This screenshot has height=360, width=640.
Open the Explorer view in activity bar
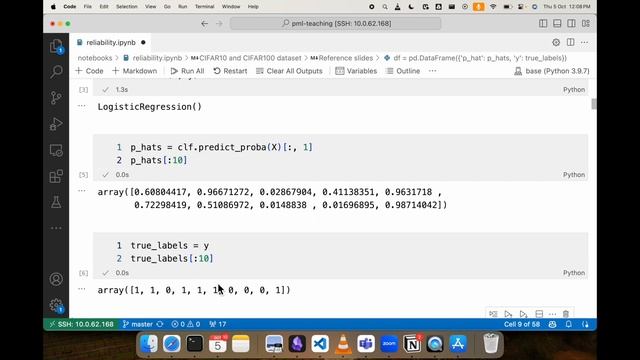point(56,46)
